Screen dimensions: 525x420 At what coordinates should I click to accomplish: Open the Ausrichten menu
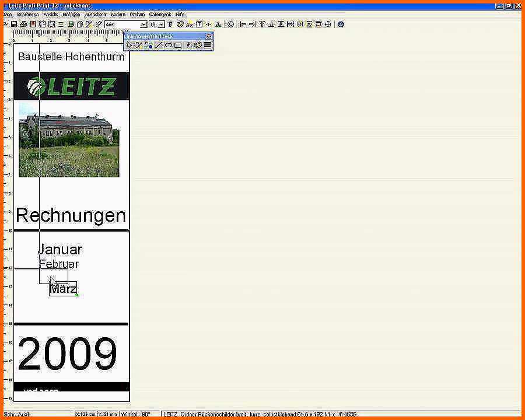(x=96, y=15)
